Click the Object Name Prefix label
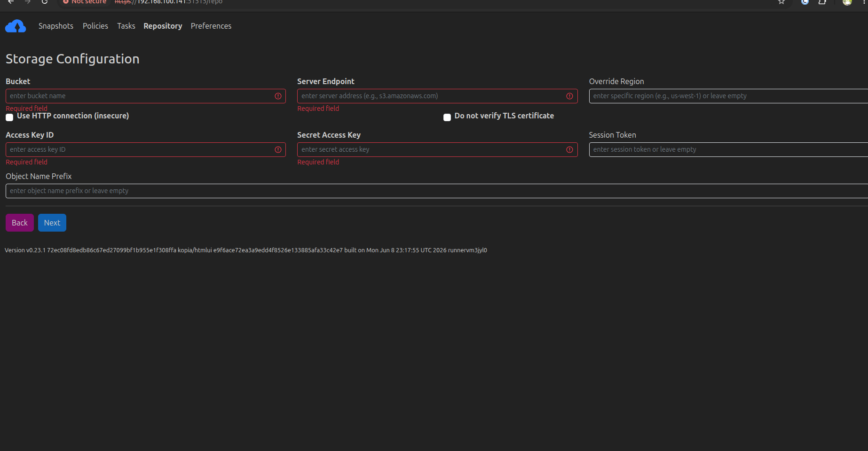The width and height of the screenshot is (868, 451). tap(39, 176)
